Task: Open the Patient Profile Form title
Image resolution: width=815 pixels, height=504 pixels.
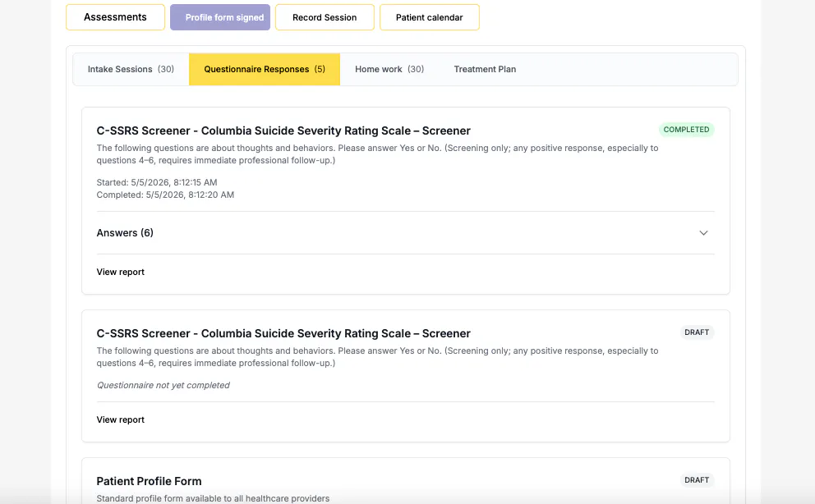Action: point(150,481)
